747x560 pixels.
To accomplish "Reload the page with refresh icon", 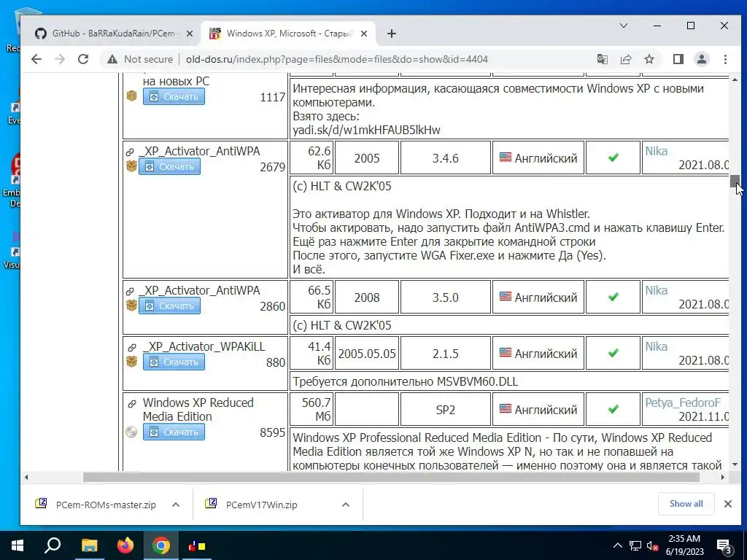I will tap(83, 59).
